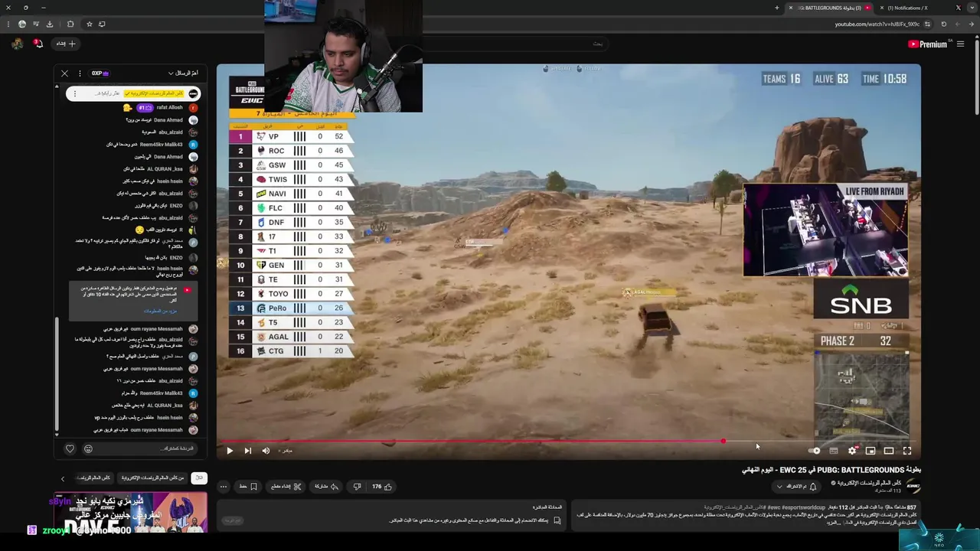Skip to the next video
The width and height of the screenshot is (980, 551).
click(247, 451)
